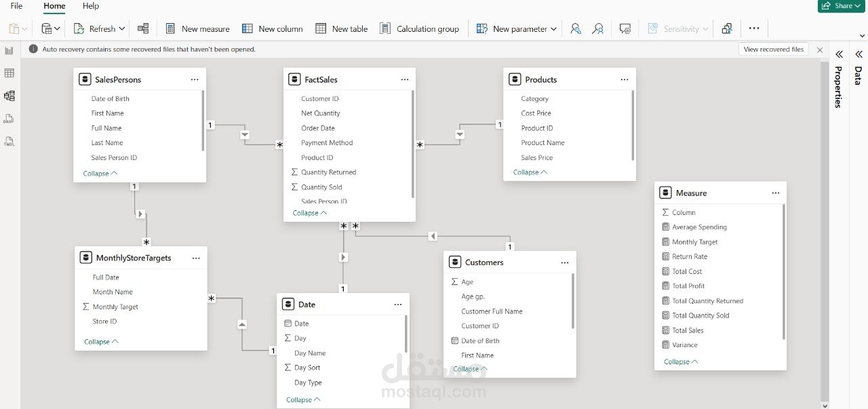The height and width of the screenshot is (409, 868).
Task: Click View recovered files button
Action: [x=773, y=50]
